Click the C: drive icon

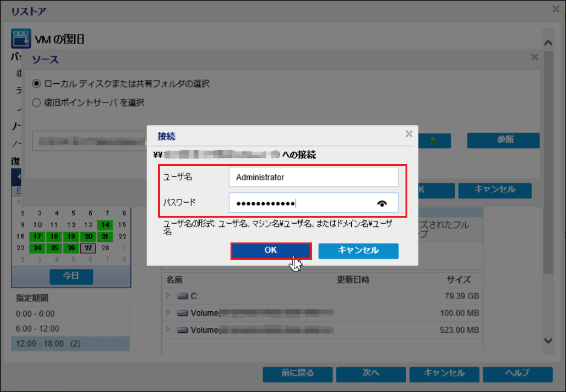[x=183, y=296]
